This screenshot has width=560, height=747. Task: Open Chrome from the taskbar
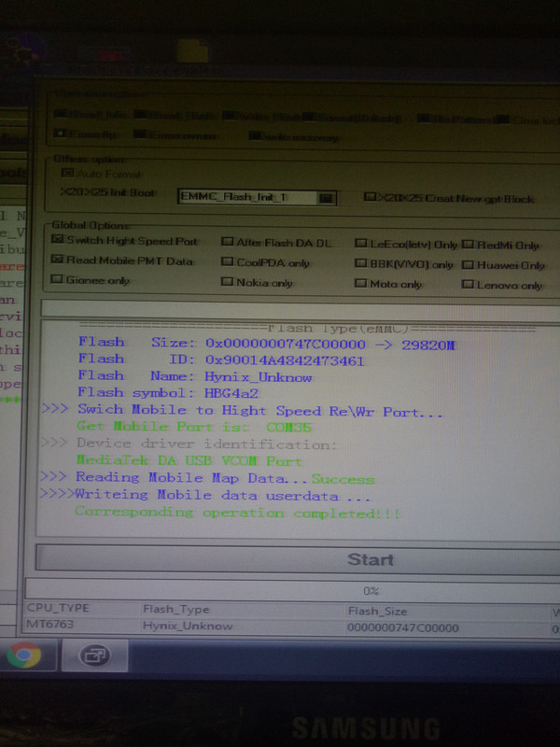pos(24,655)
